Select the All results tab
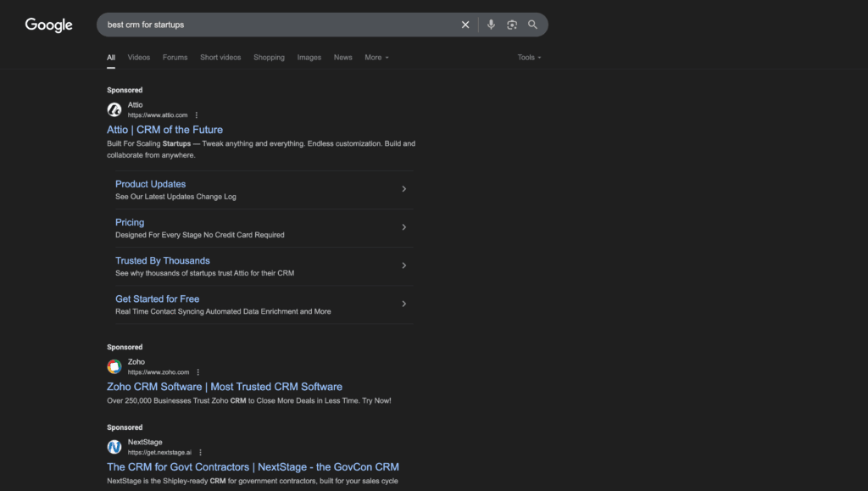Viewport: 868px width, 491px height. point(111,58)
